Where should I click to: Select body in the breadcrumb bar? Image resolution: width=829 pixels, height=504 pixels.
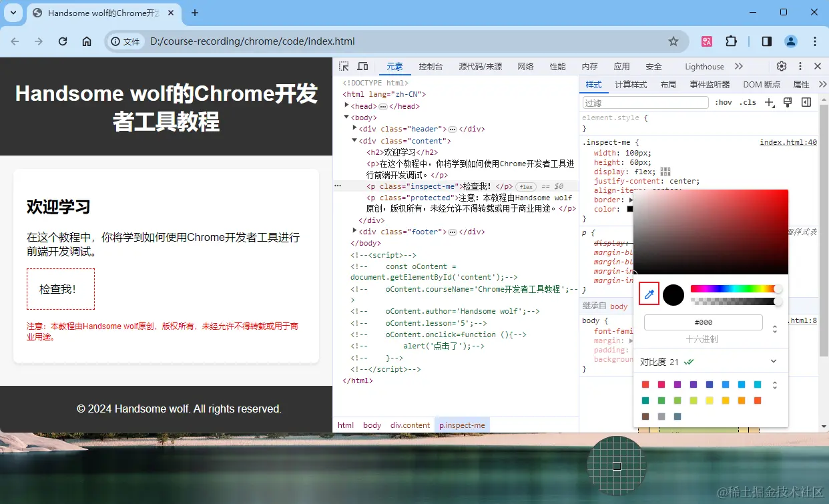coord(372,425)
